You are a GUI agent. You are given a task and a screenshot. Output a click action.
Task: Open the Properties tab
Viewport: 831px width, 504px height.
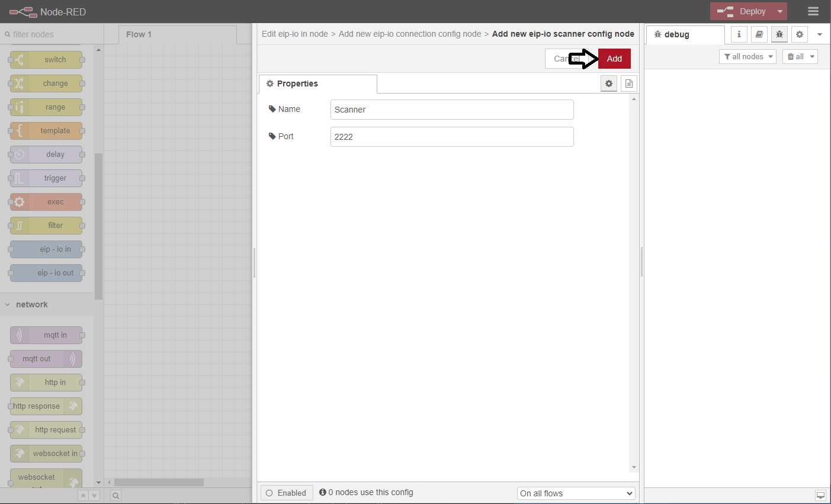pos(317,84)
